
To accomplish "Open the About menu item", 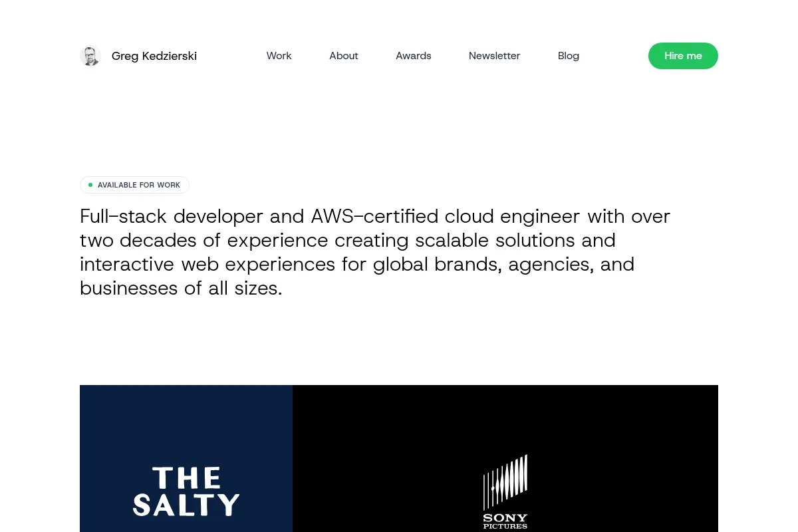I will 344,56.
